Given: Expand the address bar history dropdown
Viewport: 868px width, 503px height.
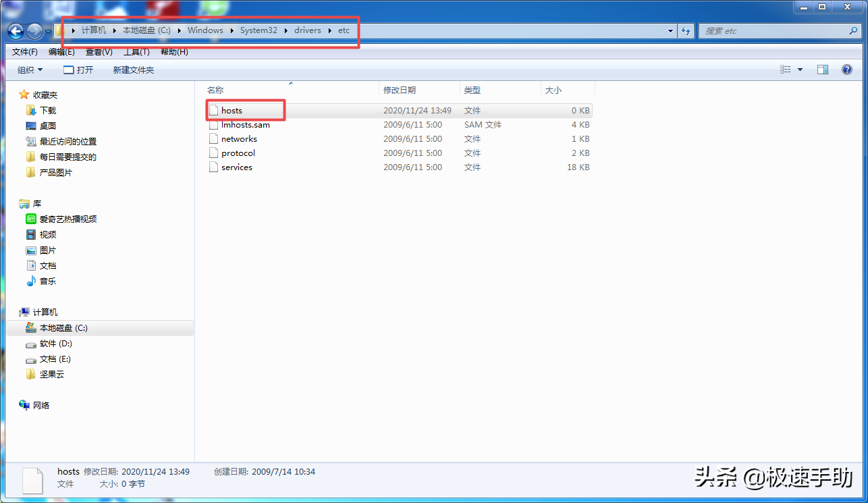Looking at the screenshot, I should 670,31.
